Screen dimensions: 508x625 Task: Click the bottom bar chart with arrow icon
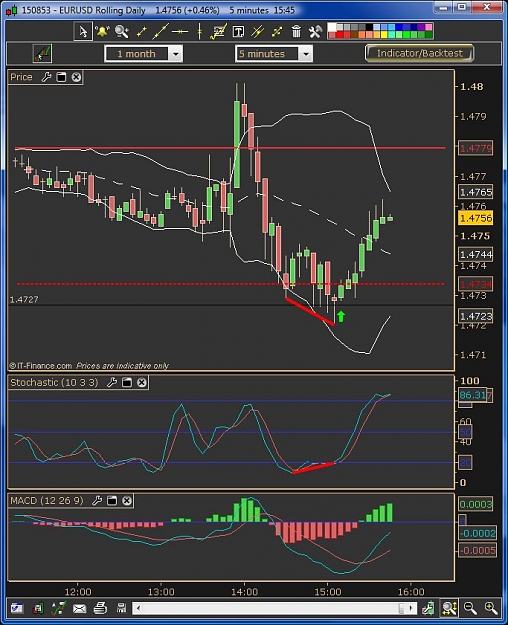[58, 608]
